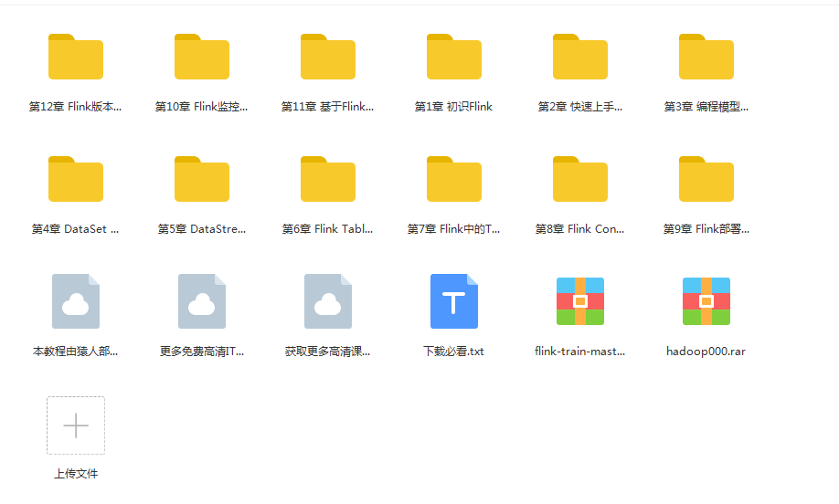This screenshot has width=839, height=504.
Task: Open the 第10章 Flink监控 folder
Action: click(x=202, y=58)
